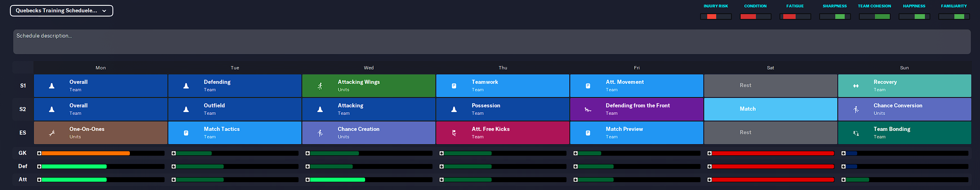
Task: Click small icon at start of Sunday GK bar
Action: (x=844, y=153)
